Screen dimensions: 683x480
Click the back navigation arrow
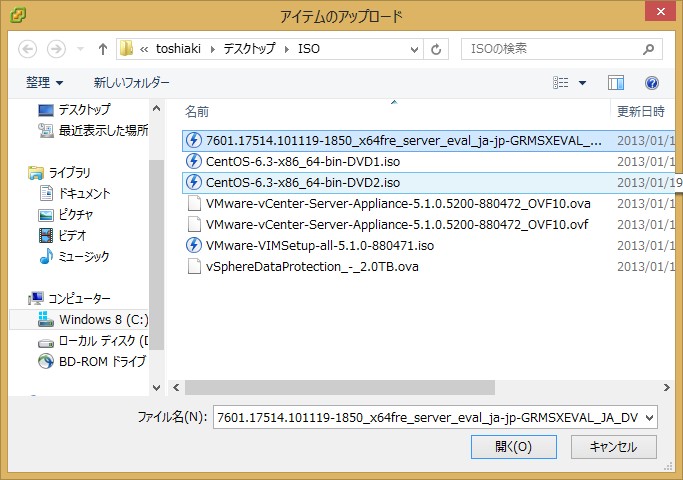point(27,49)
